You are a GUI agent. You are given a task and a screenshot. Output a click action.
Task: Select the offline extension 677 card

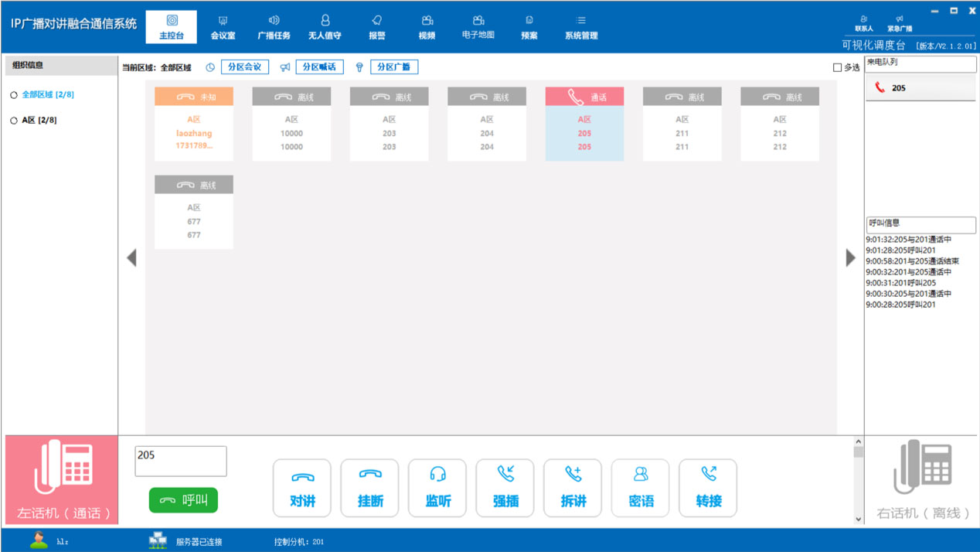[194, 212]
